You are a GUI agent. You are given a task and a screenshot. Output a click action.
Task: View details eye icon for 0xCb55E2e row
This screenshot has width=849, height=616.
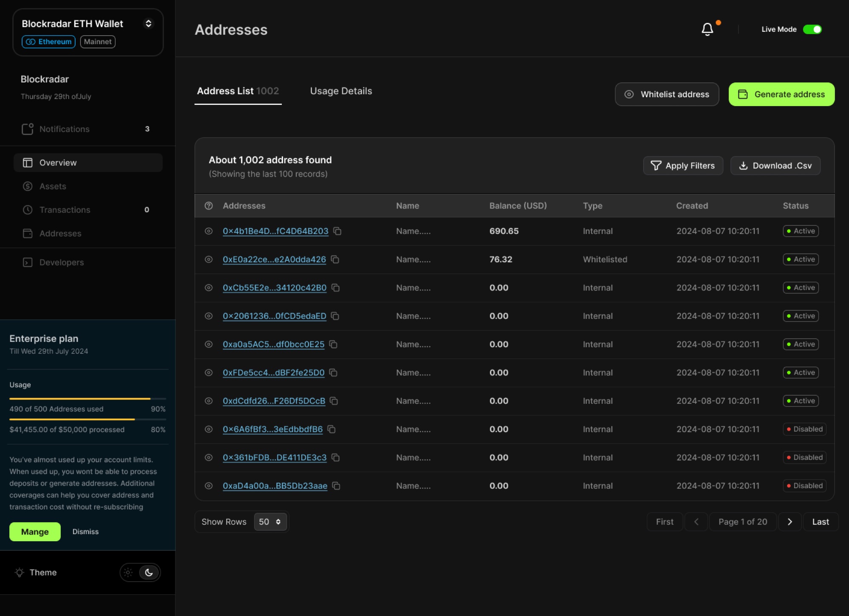208,288
